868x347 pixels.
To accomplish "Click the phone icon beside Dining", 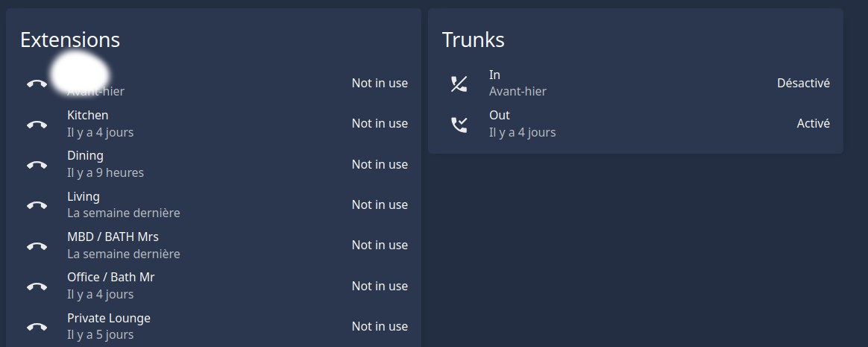I will tap(37, 165).
